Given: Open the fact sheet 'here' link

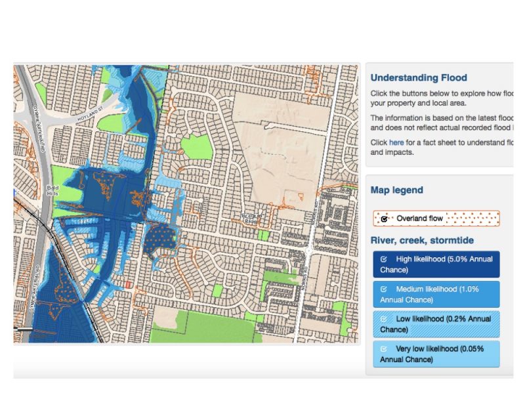Looking at the screenshot, I should pyautogui.click(x=396, y=142).
